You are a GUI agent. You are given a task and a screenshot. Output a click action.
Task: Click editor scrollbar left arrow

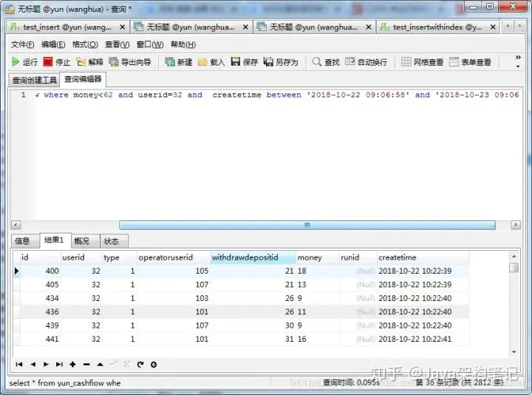16,225
